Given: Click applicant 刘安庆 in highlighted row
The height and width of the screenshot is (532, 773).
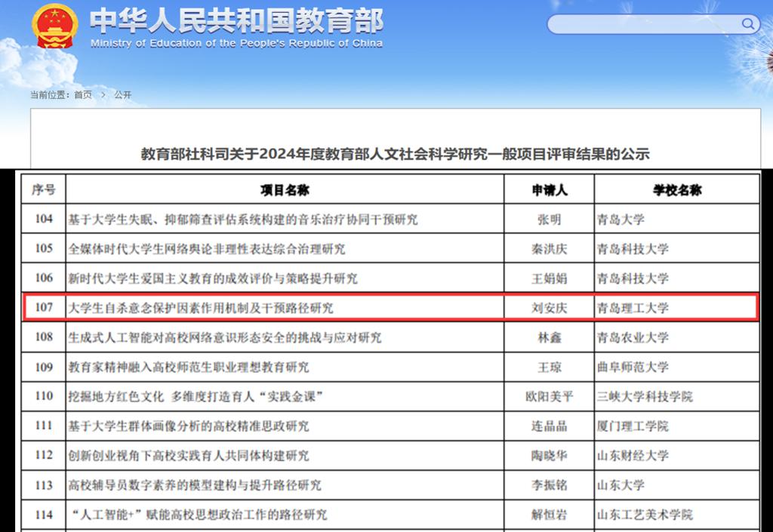Looking at the screenshot, I should (x=549, y=308).
